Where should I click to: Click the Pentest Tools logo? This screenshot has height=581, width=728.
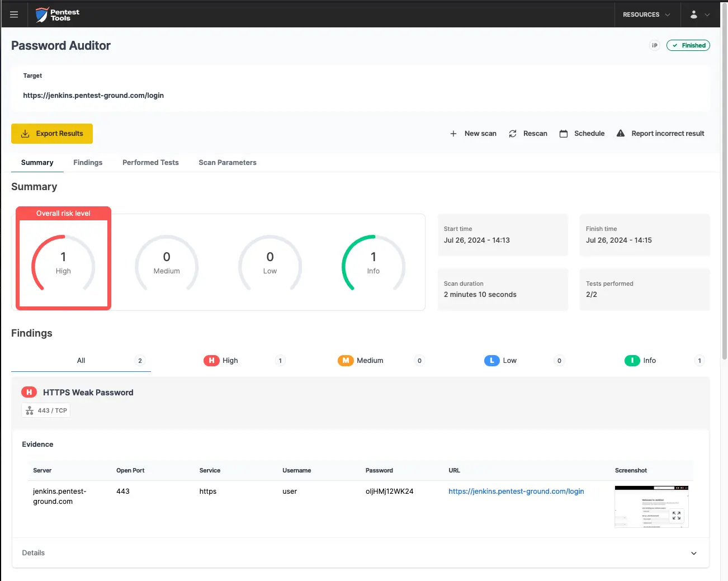57,15
